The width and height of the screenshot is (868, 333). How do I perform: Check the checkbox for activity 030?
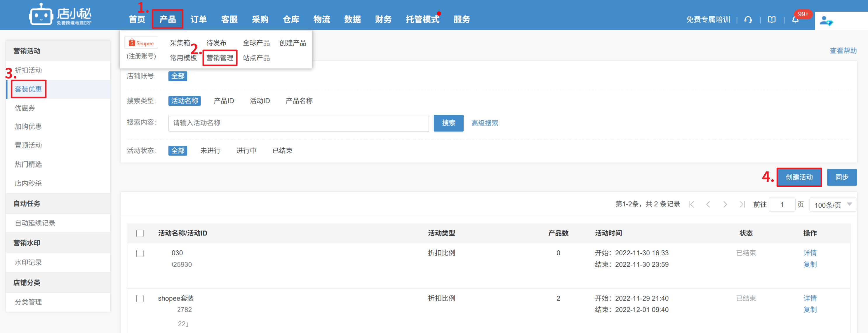point(140,254)
